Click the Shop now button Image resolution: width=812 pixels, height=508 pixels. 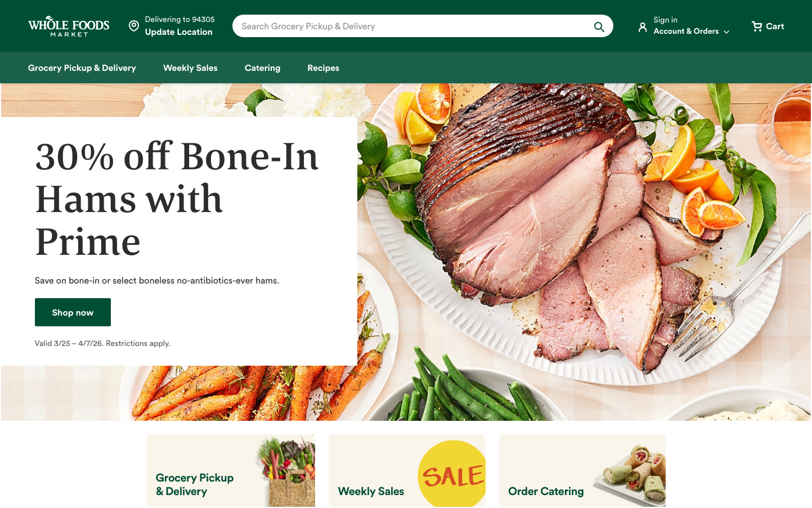tap(73, 312)
